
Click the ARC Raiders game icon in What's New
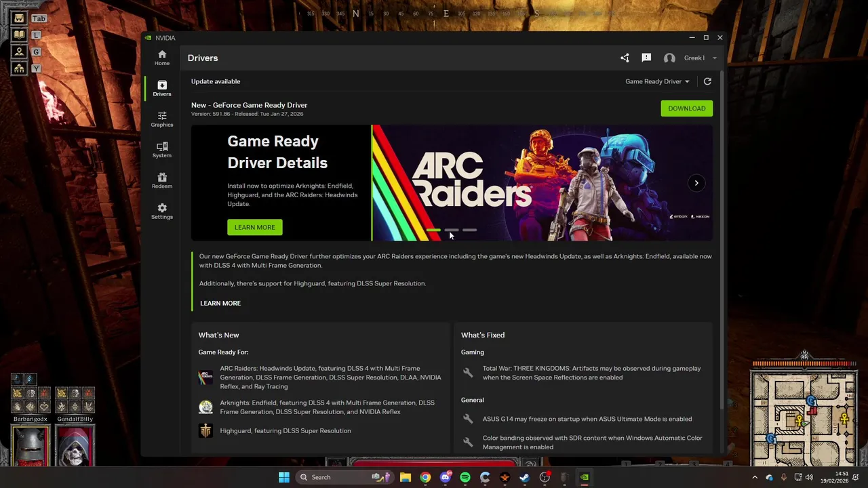pyautogui.click(x=205, y=378)
